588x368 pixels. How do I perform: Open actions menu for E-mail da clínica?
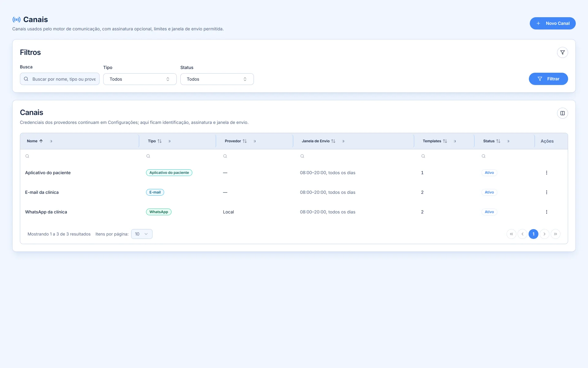(x=546, y=192)
